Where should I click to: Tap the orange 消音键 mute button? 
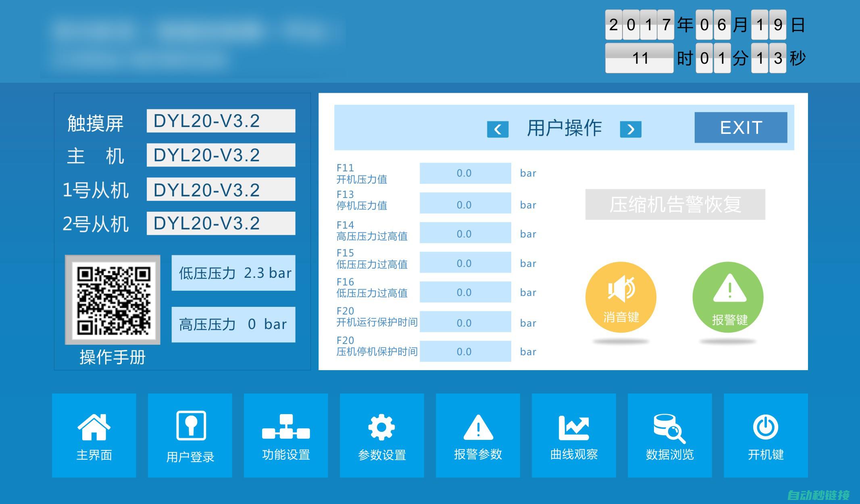[621, 297]
